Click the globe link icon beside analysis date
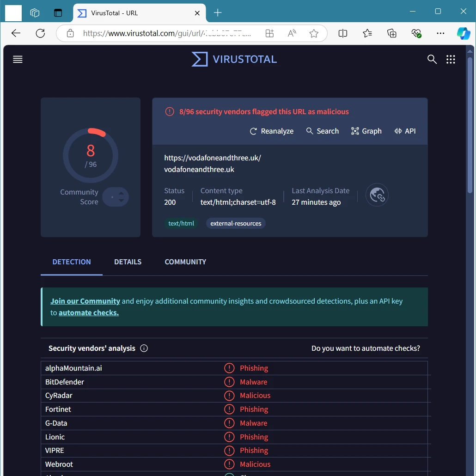 point(377,195)
